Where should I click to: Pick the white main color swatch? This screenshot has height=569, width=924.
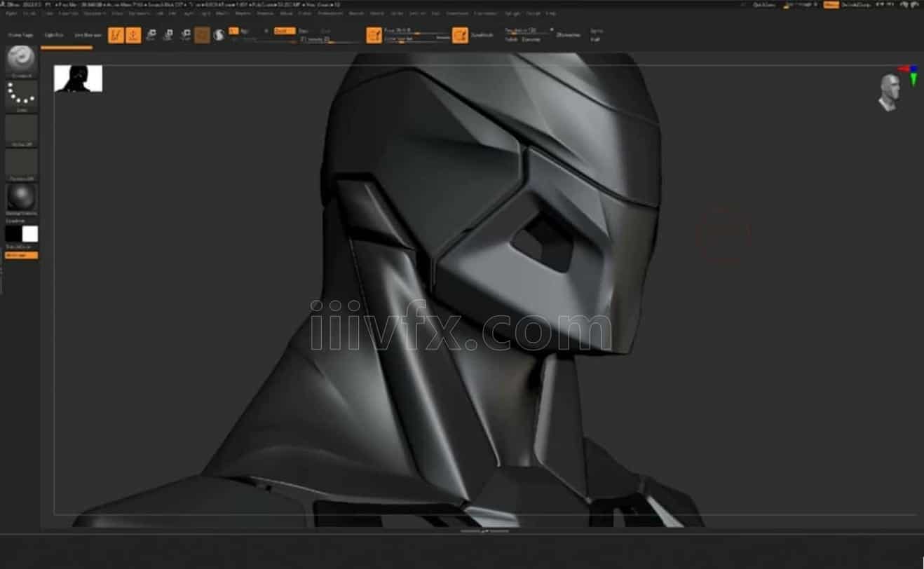tap(30, 234)
